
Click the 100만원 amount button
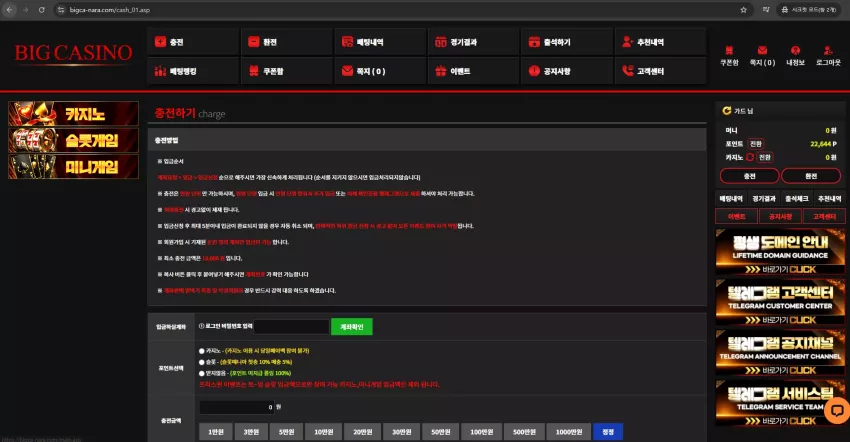[x=482, y=432]
